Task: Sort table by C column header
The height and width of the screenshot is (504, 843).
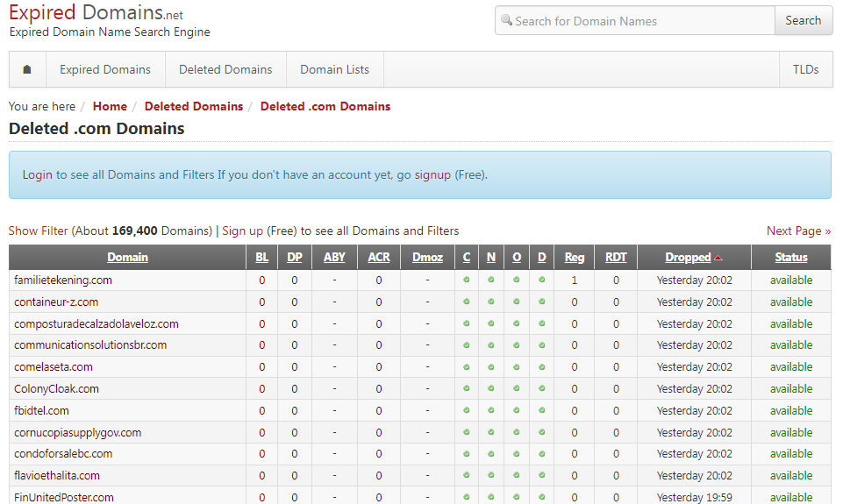Action: click(x=467, y=258)
